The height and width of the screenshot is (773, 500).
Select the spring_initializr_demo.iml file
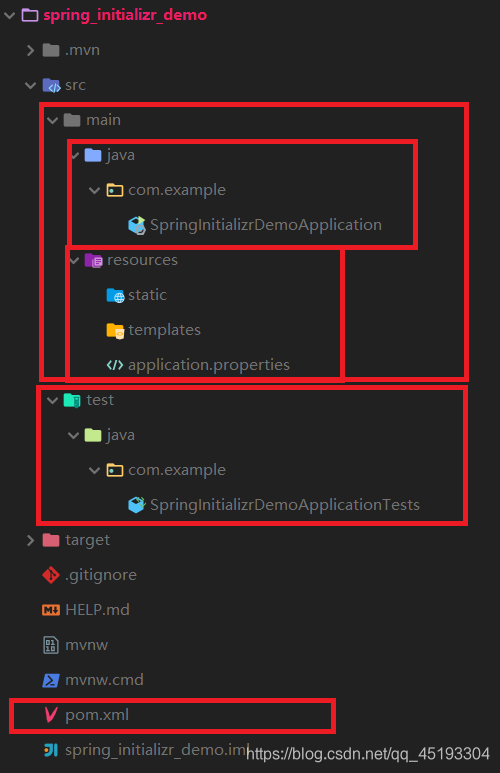click(x=145, y=750)
